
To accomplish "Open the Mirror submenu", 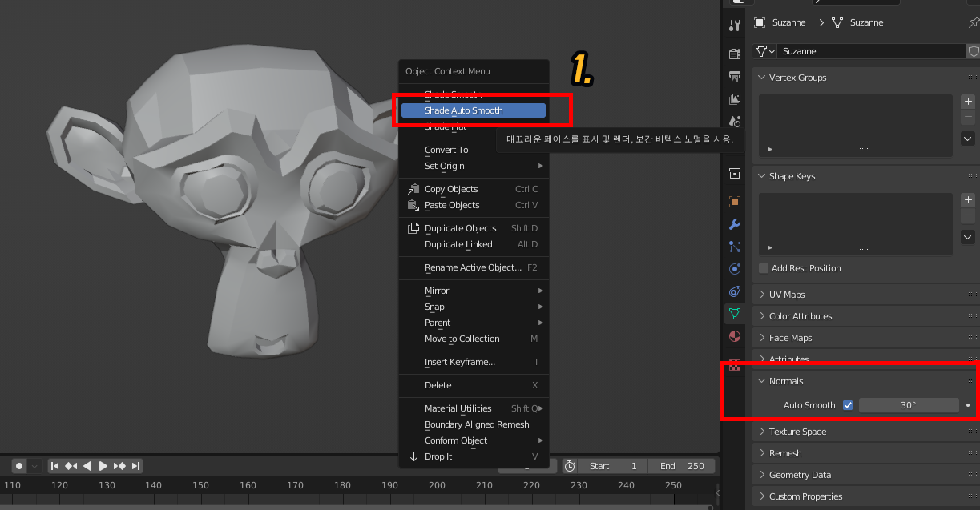I will [474, 291].
